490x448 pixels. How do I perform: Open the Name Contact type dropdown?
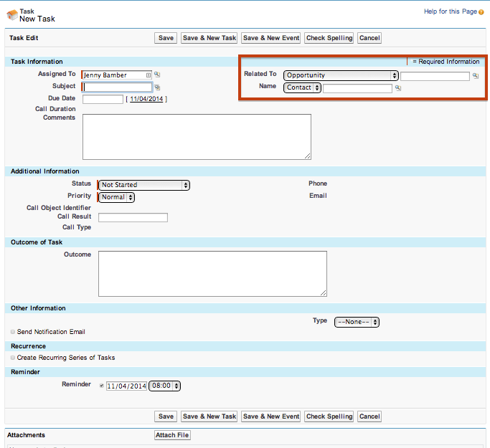302,87
